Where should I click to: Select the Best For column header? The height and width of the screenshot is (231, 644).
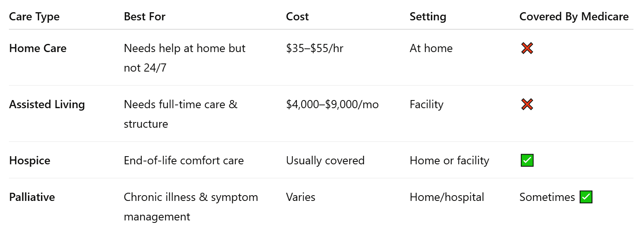point(144,17)
